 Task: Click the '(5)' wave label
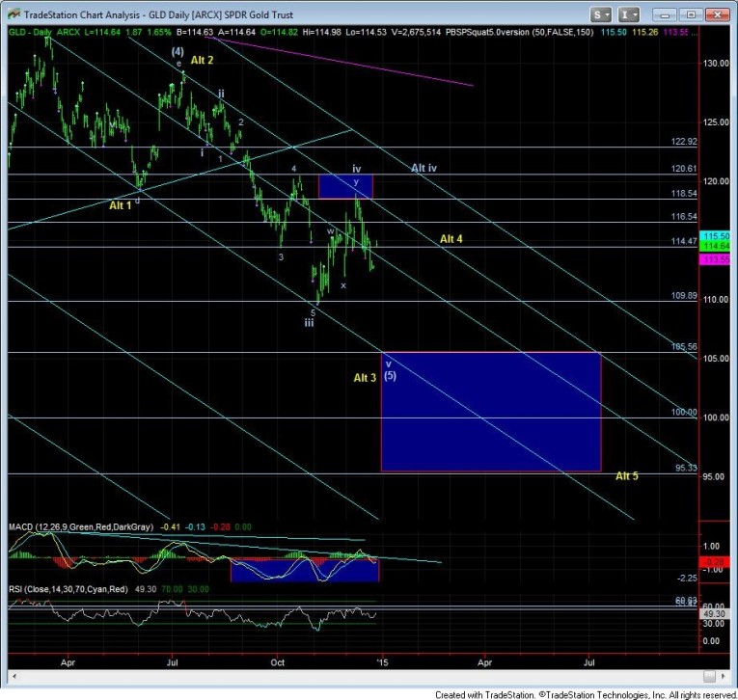coord(390,375)
